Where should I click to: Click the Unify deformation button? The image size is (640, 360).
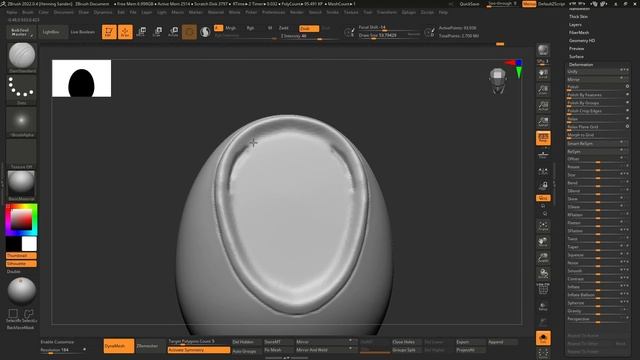click(598, 71)
